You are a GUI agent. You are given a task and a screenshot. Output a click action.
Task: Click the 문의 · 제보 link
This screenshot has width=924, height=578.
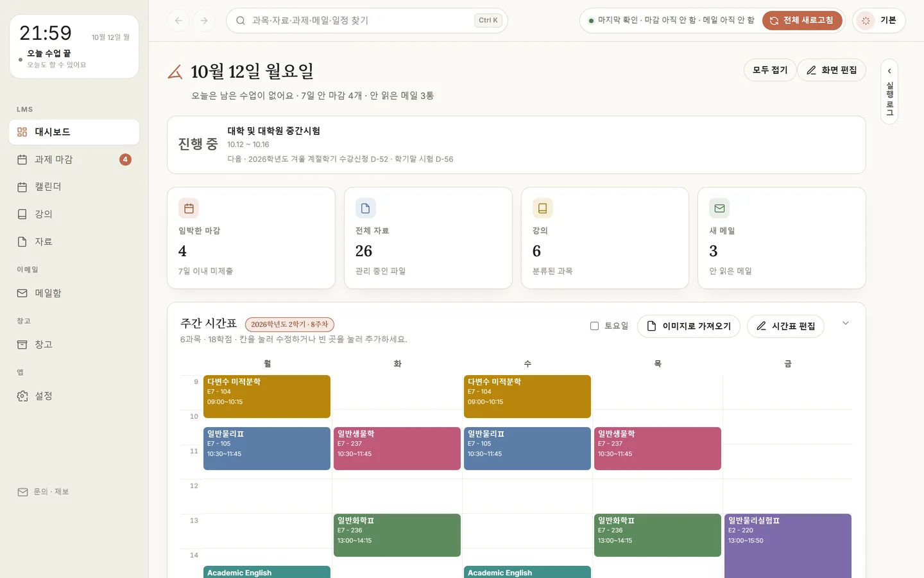tap(44, 492)
